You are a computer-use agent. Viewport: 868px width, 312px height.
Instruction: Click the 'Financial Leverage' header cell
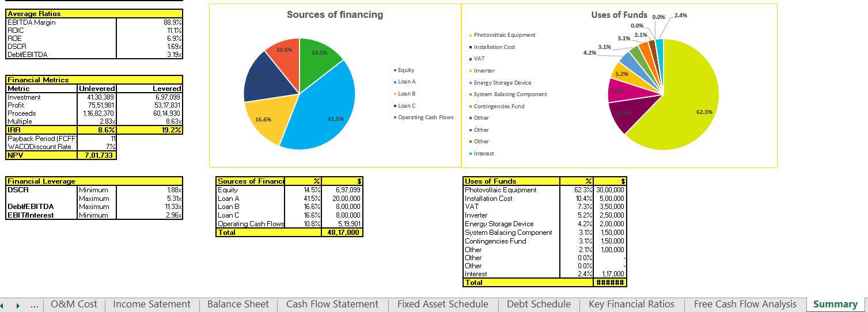94,181
